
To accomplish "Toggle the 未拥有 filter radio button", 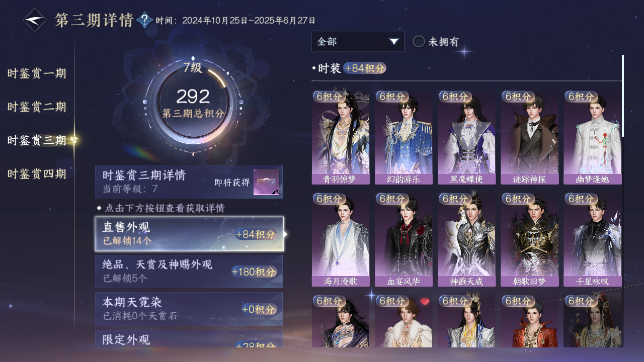I will [419, 42].
